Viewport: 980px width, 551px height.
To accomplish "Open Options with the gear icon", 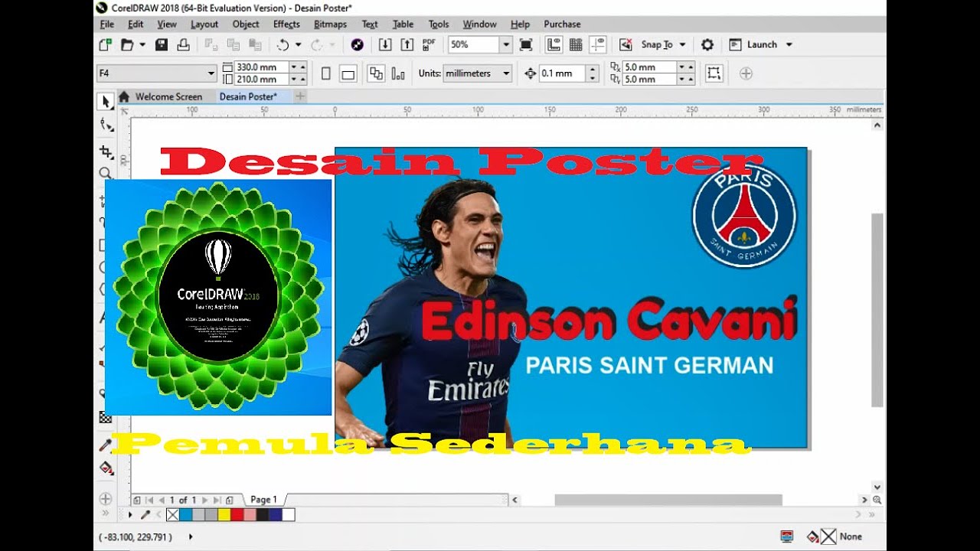I will [x=707, y=44].
